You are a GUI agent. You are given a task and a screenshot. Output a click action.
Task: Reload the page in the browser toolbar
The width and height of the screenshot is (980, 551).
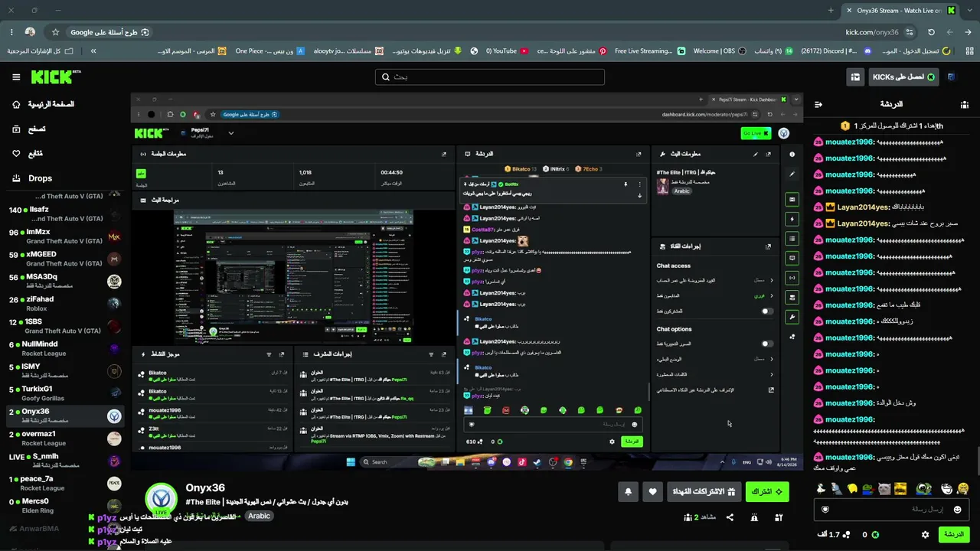(x=931, y=32)
